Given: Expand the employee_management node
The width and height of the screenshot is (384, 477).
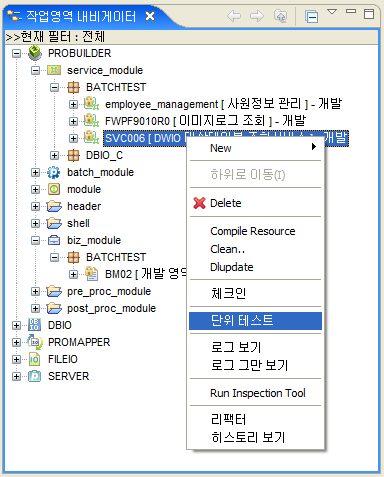Looking at the screenshot, I should pyautogui.click(x=73, y=104).
